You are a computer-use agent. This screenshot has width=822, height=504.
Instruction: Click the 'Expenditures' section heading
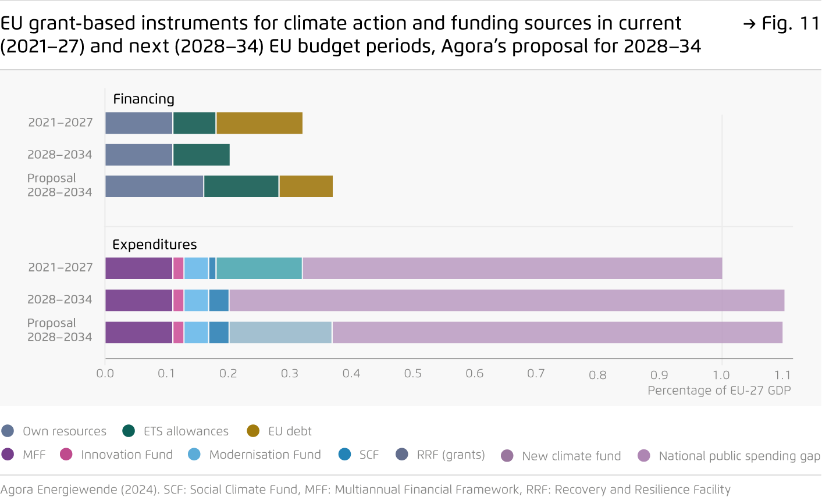pyautogui.click(x=155, y=244)
